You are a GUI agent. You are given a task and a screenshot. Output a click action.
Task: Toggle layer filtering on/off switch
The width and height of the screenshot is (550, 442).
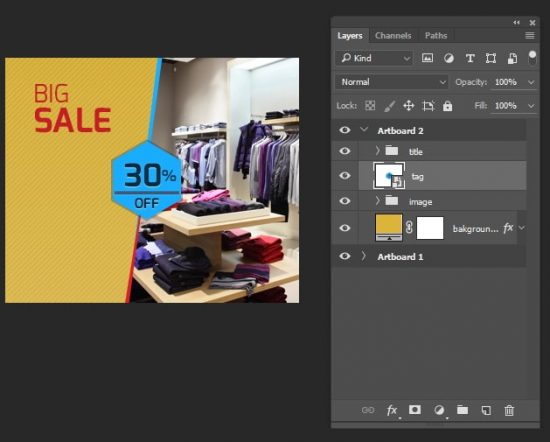[x=532, y=58]
